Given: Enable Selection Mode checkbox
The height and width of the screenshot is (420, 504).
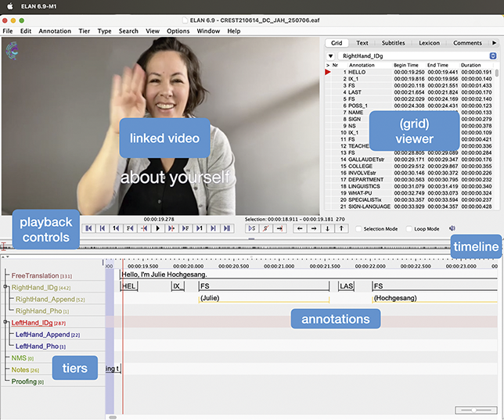Looking at the screenshot, I should point(358,229).
